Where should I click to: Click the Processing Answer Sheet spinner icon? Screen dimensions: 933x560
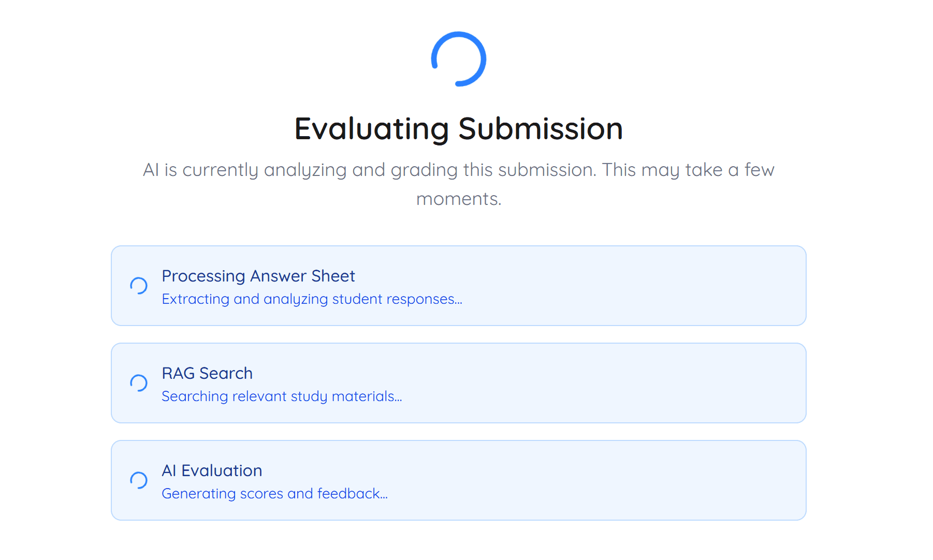pos(139,286)
